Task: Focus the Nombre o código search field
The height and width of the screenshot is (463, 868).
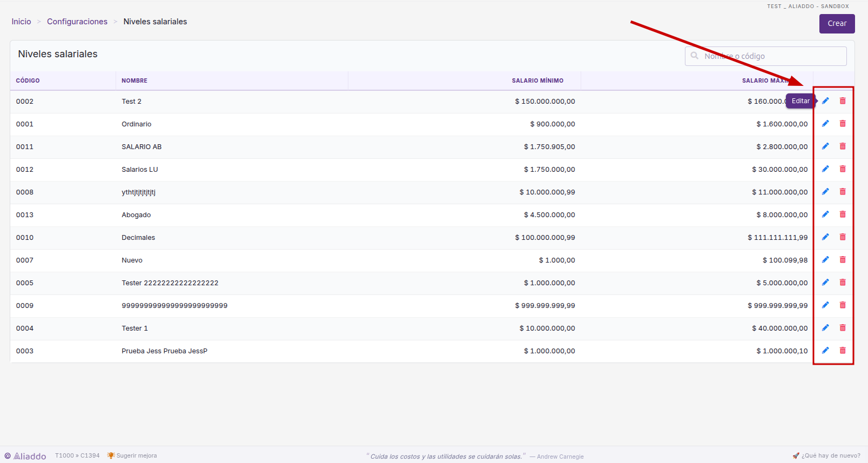Action: (x=765, y=56)
